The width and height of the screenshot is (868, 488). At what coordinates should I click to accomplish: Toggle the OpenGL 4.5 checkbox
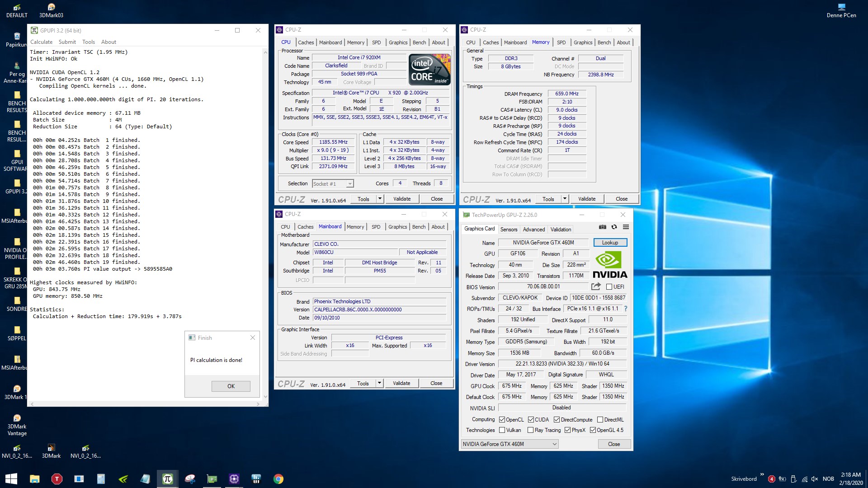[593, 430]
